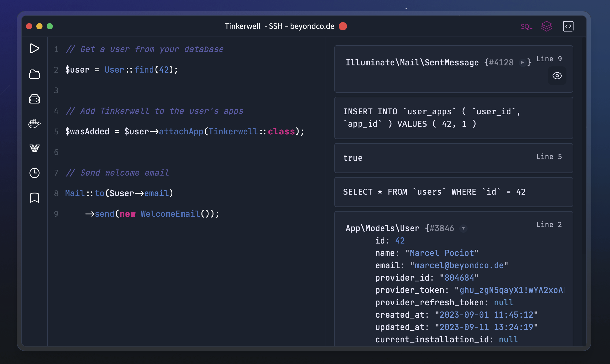Open SSH server connections icon
Viewport: 610px width, 364px height.
click(x=34, y=99)
